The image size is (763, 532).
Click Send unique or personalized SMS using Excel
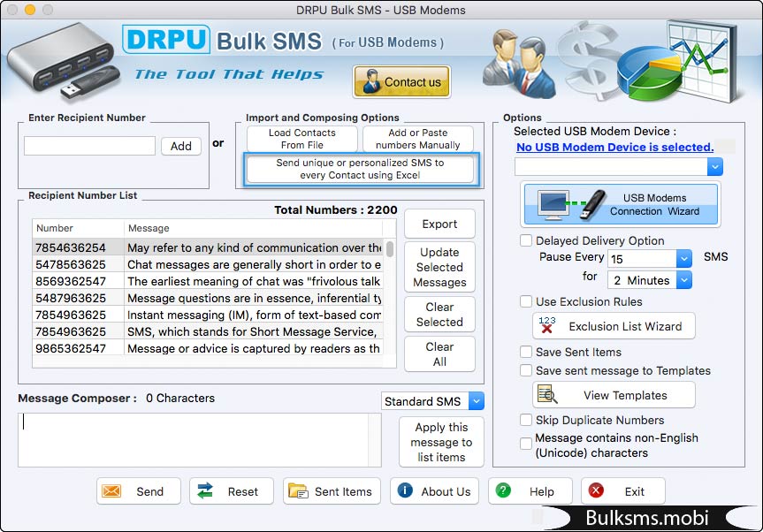[360, 169]
